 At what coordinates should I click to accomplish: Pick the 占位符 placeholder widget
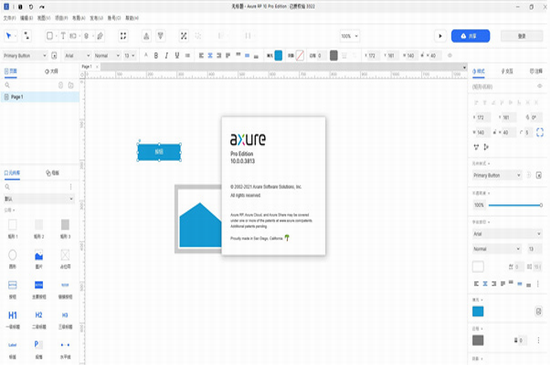click(65, 259)
